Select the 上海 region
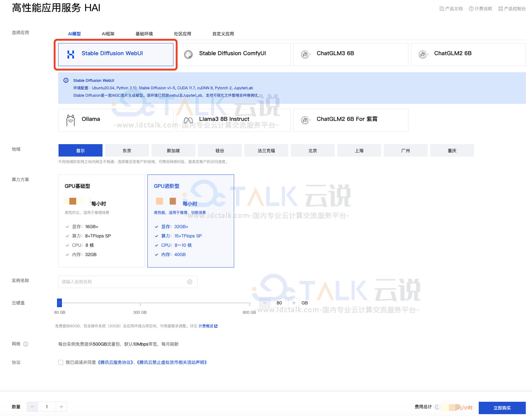Screen dimensions: 532x416 [x=359, y=150]
